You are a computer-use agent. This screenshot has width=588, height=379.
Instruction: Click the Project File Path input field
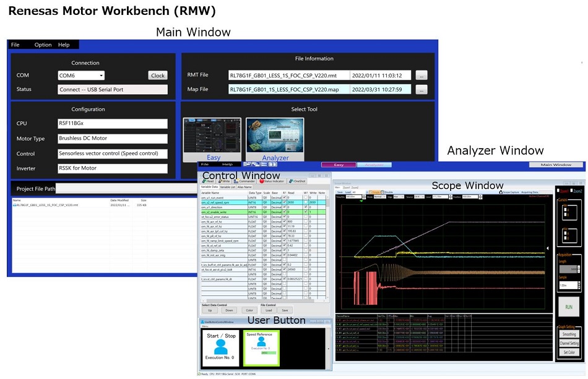(126, 189)
